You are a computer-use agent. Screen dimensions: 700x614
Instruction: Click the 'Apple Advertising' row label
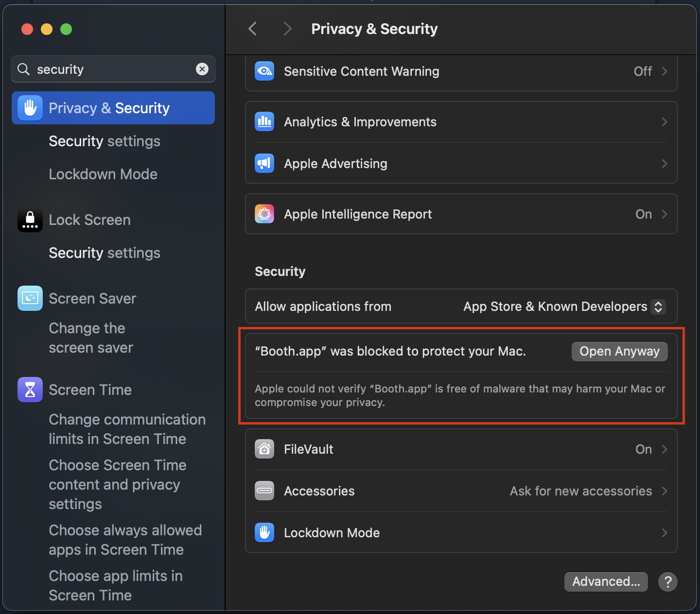click(x=335, y=164)
